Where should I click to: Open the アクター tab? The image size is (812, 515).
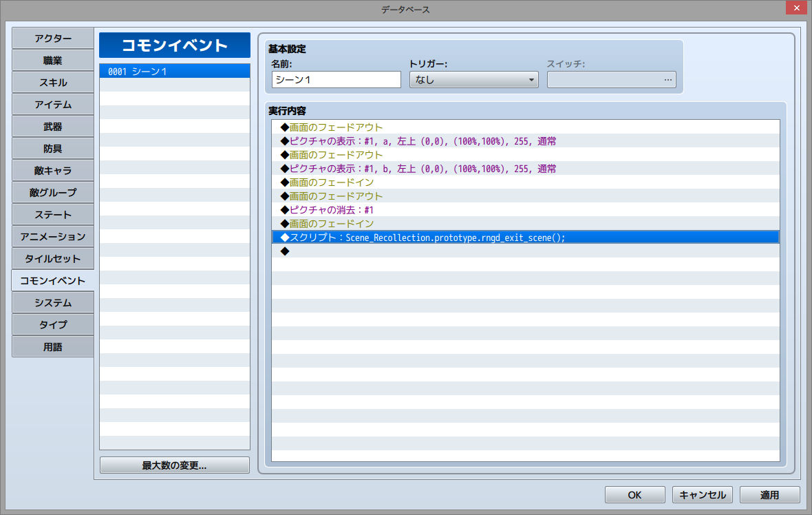click(53, 39)
